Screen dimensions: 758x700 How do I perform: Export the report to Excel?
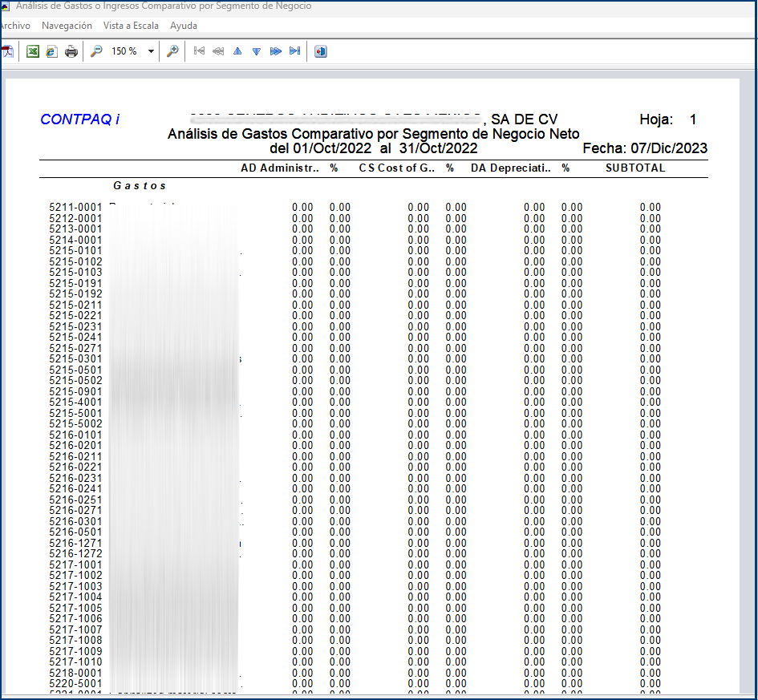pos(32,51)
